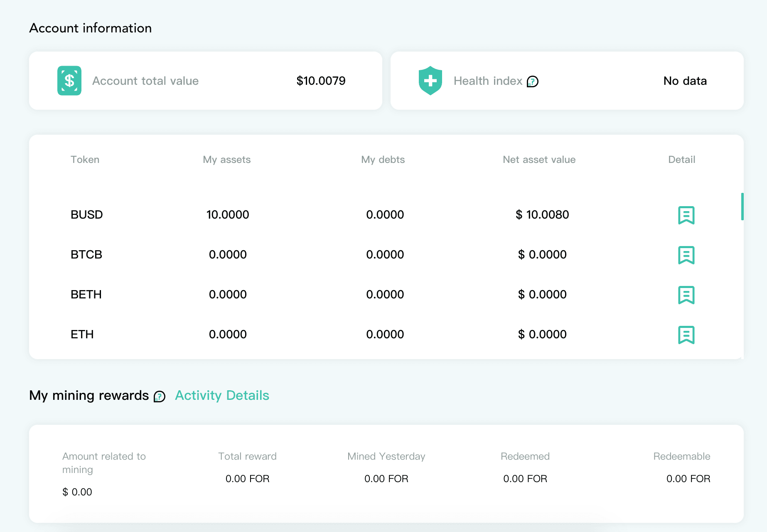
Task: Open the Activity Details link
Action: pyautogui.click(x=222, y=395)
